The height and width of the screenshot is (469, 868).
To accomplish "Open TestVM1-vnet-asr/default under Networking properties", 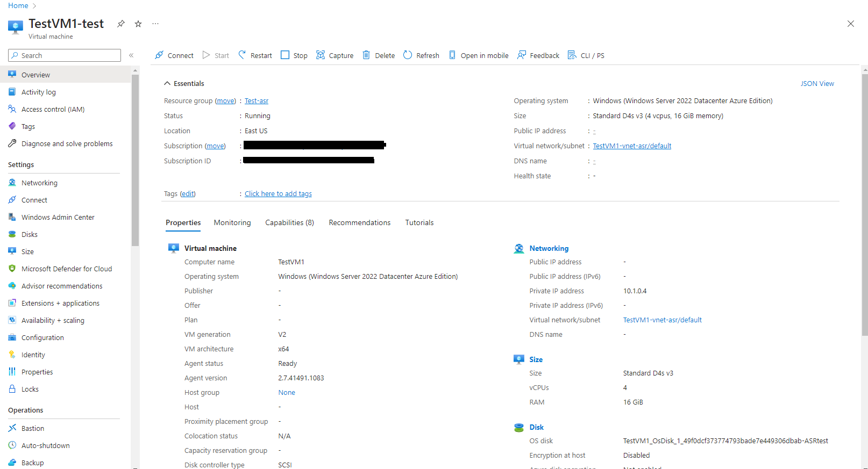I will [662, 320].
